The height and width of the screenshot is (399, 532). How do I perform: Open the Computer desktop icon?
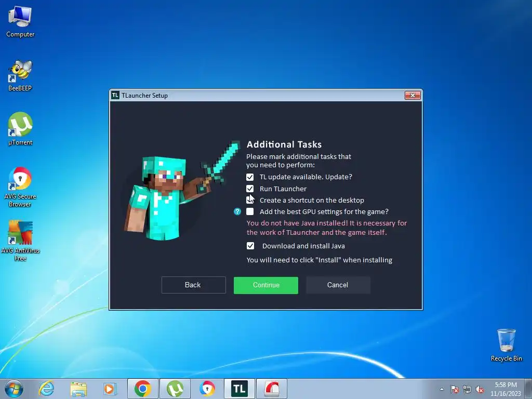[x=20, y=22]
